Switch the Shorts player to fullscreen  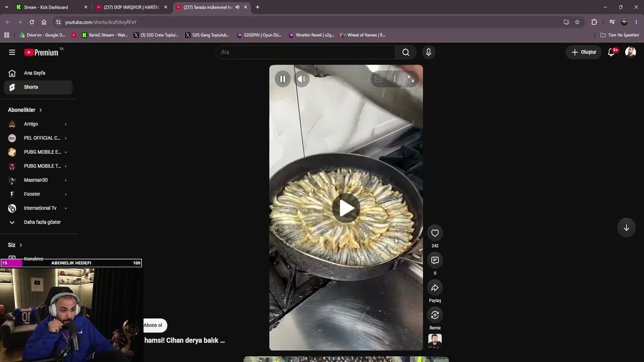coord(411,79)
